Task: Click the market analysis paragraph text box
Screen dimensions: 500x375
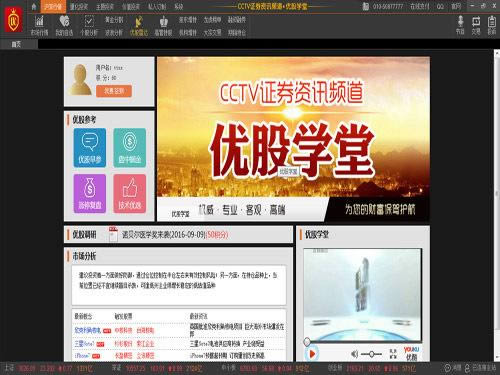Action: click(179, 285)
